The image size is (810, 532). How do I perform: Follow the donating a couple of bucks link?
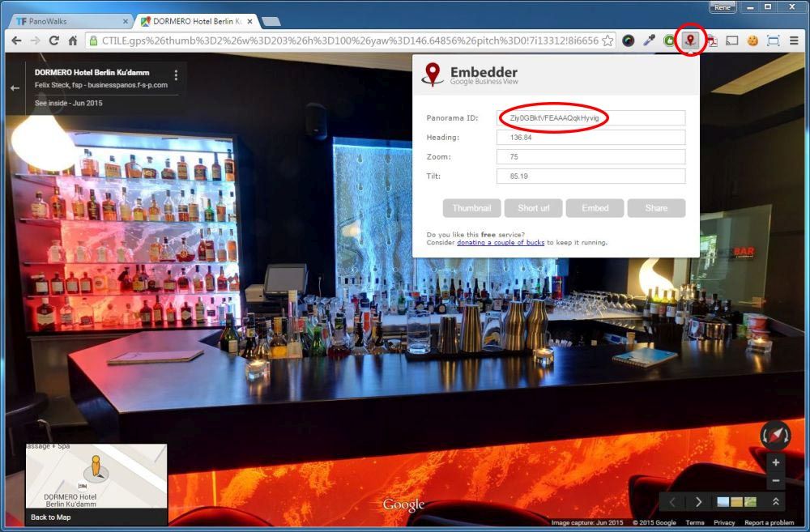click(x=500, y=242)
